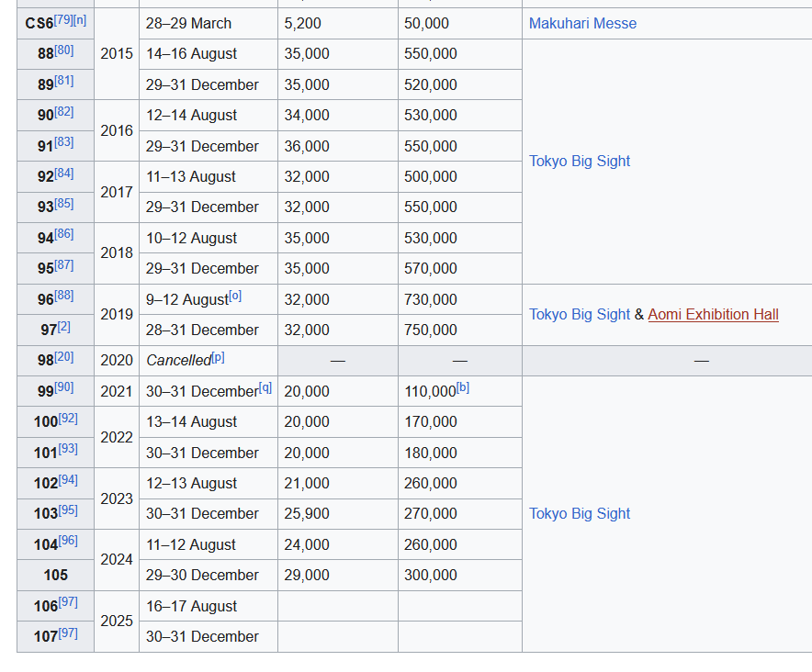Open citation [86] next to event 94
The height and width of the screenshot is (672, 812).
(64, 234)
